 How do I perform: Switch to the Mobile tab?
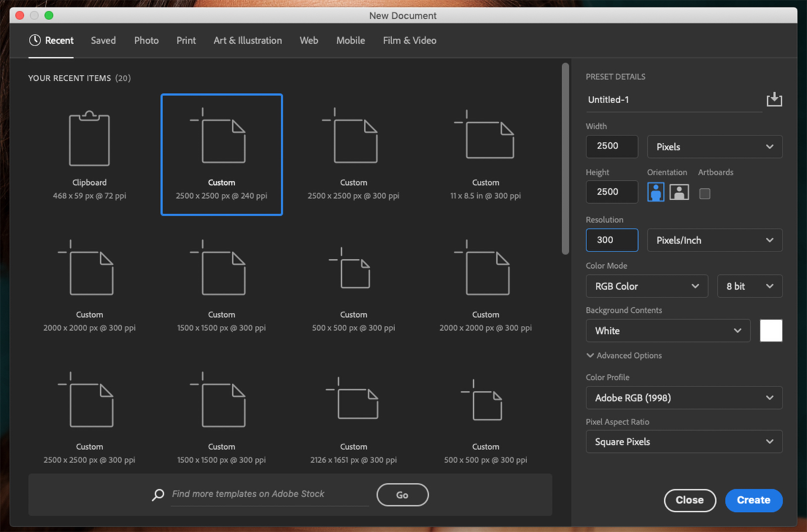(351, 40)
